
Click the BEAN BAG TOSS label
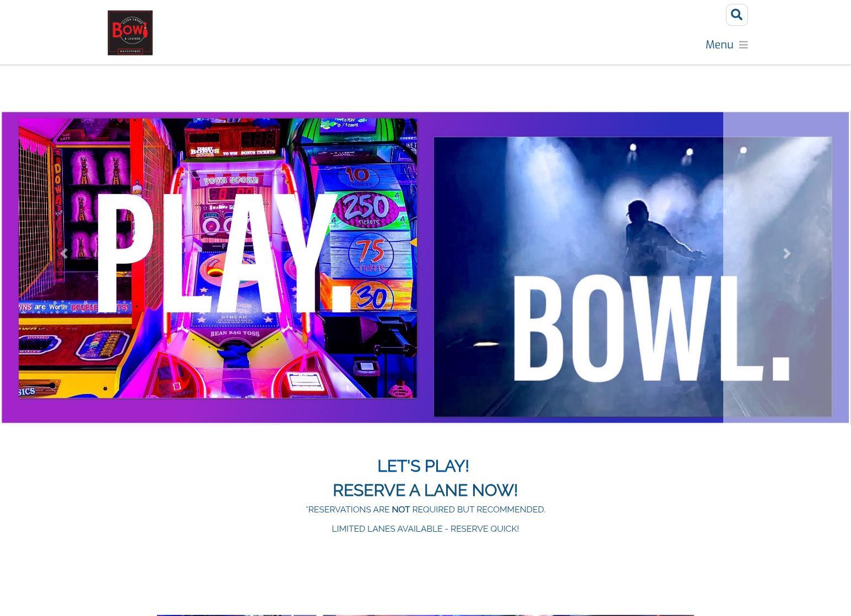pos(234,333)
